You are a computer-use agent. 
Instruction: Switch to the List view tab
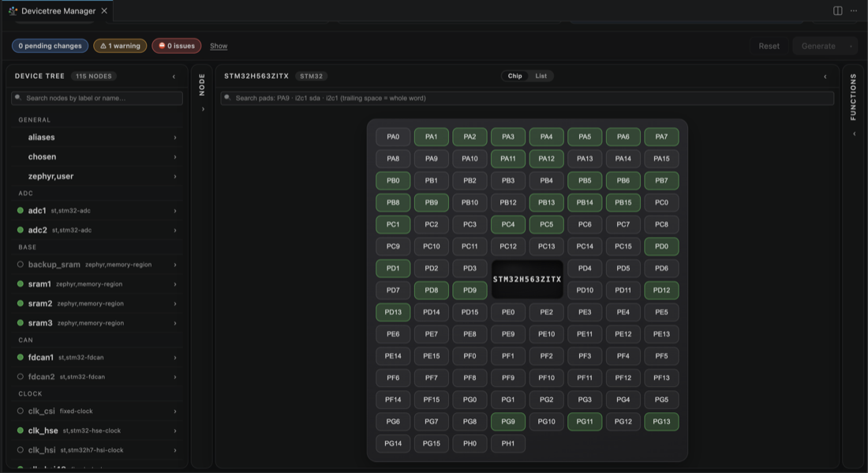pos(541,76)
